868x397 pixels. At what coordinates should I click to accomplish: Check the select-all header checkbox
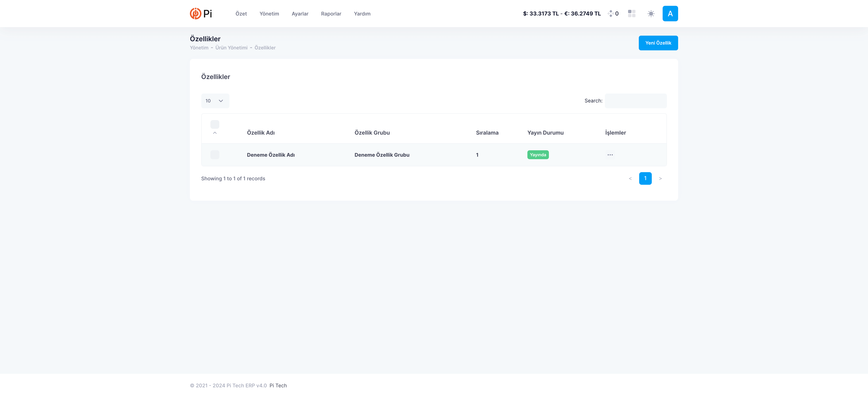pyautogui.click(x=215, y=124)
